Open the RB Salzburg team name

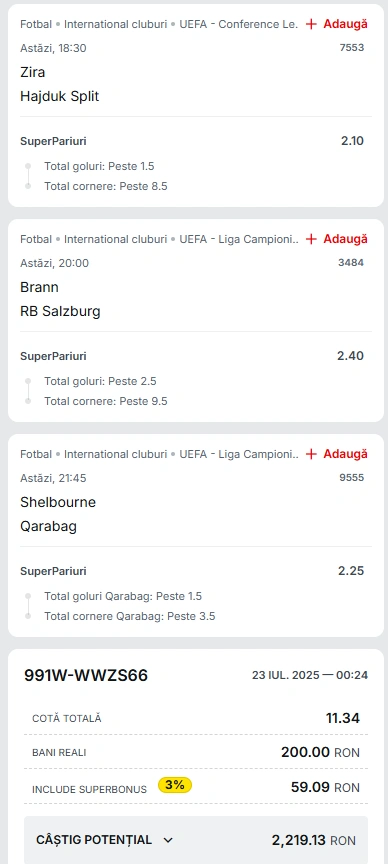coord(60,312)
